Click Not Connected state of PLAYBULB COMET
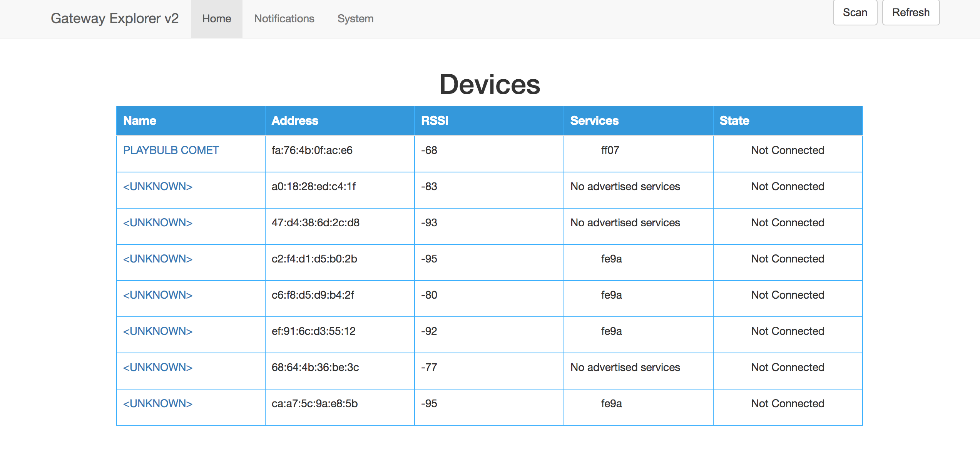Viewport: 980px width, 458px height. [788, 150]
